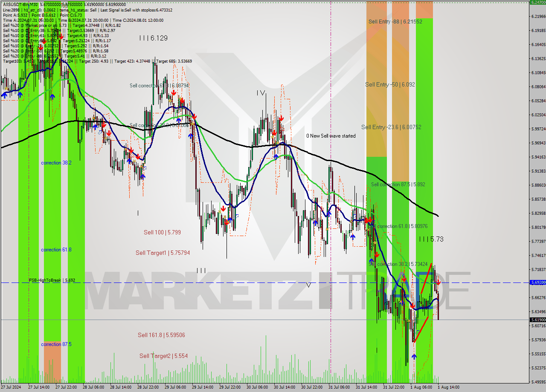
Task: Click the blue 'correction 87.5' label
Action: pos(56,344)
